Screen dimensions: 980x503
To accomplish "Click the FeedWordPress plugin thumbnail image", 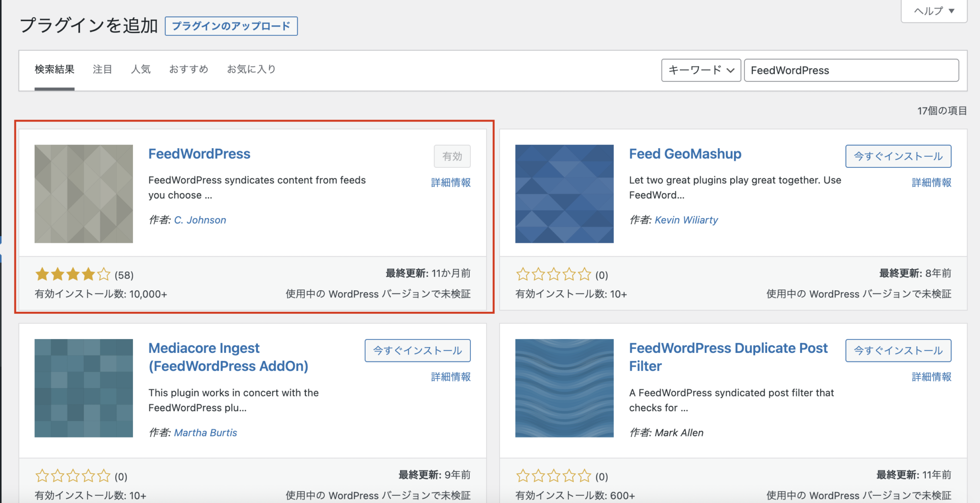I will point(83,194).
